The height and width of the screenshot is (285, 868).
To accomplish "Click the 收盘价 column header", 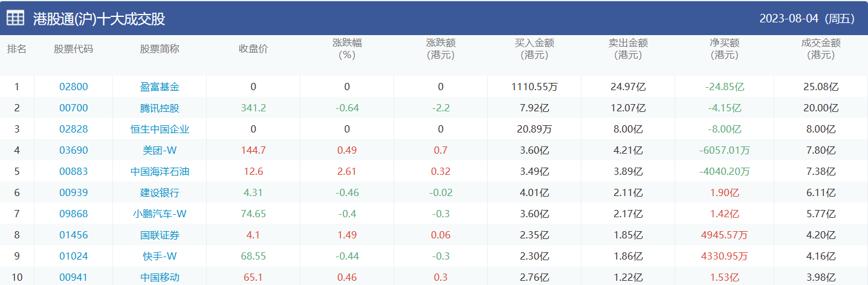I will (253, 49).
